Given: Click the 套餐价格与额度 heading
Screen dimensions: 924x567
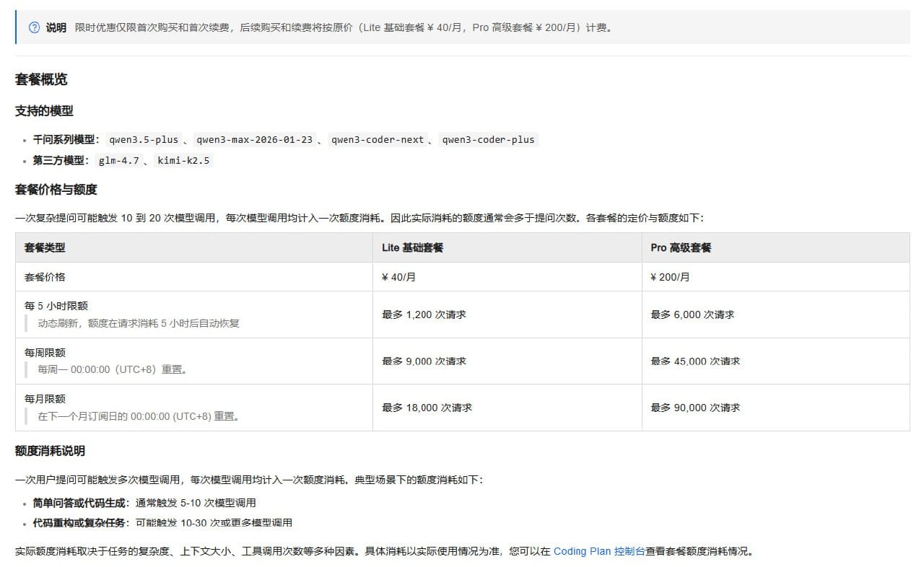Looking at the screenshot, I should pos(56,190).
